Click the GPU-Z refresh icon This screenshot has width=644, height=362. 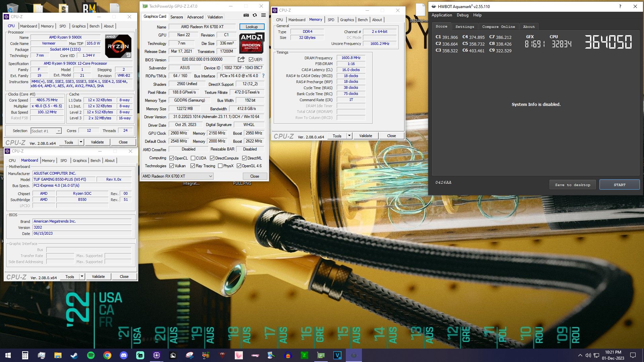[x=255, y=15]
